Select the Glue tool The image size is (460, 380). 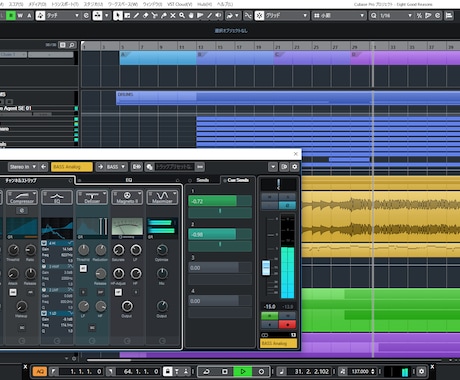click(x=164, y=15)
